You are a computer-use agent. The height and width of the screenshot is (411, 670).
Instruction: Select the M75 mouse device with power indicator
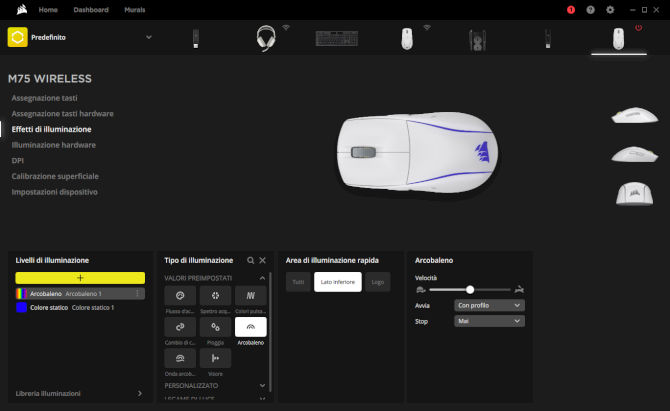coord(618,38)
